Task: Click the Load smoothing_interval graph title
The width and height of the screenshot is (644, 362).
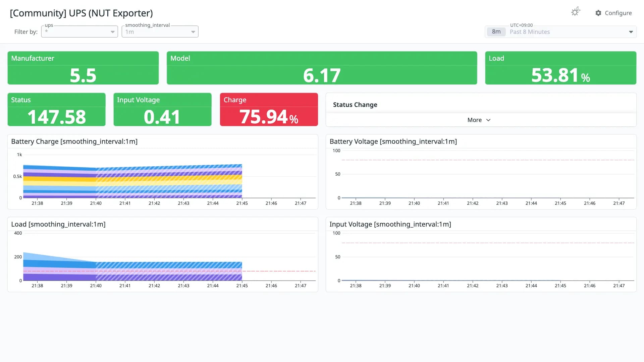Action: (x=58, y=224)
